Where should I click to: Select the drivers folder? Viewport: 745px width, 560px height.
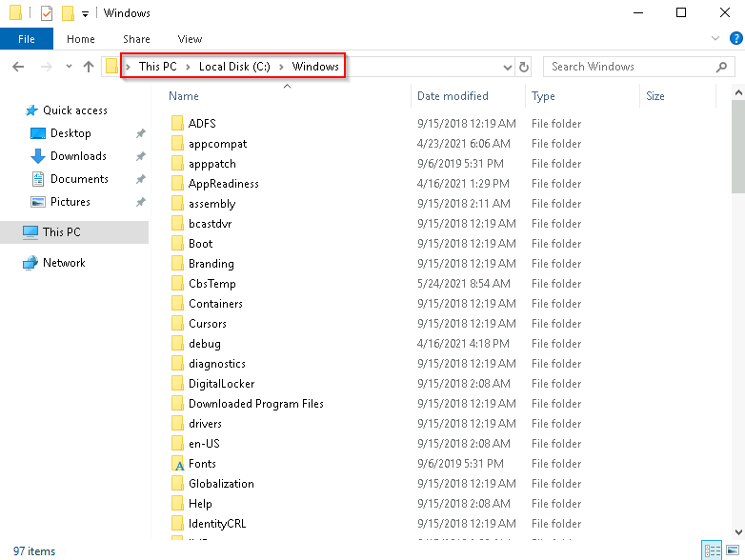click(205, 423)
